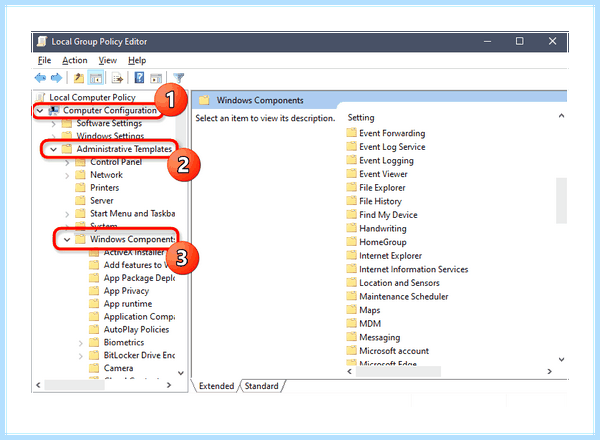
Task: Expand the BitLocker Drive Encryption node
Action: [x=81, y=356]
